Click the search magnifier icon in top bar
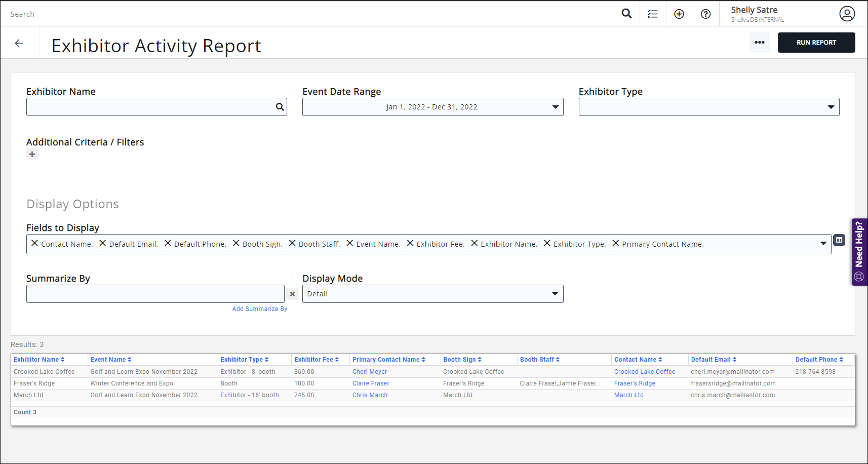 [626, 14]
